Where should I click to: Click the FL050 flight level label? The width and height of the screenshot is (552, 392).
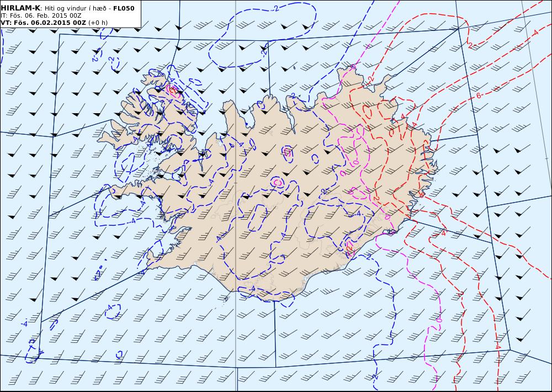(x=124, y=8)
